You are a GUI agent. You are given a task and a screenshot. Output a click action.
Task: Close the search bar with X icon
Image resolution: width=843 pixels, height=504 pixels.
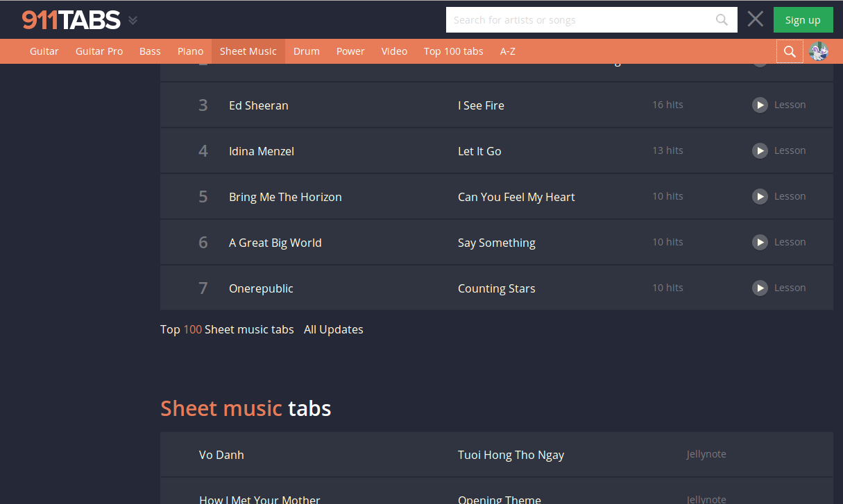point(755,19)
